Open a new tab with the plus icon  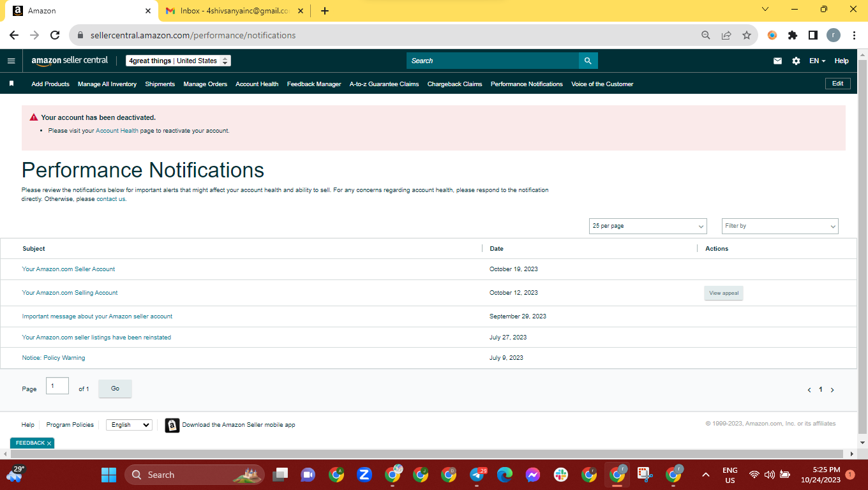coord(325,11)
